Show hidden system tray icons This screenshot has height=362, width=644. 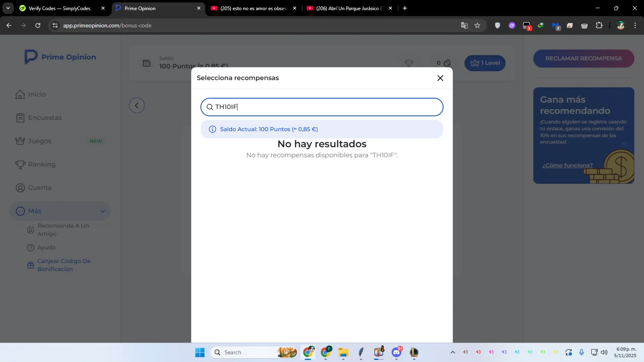pos(453,352)
